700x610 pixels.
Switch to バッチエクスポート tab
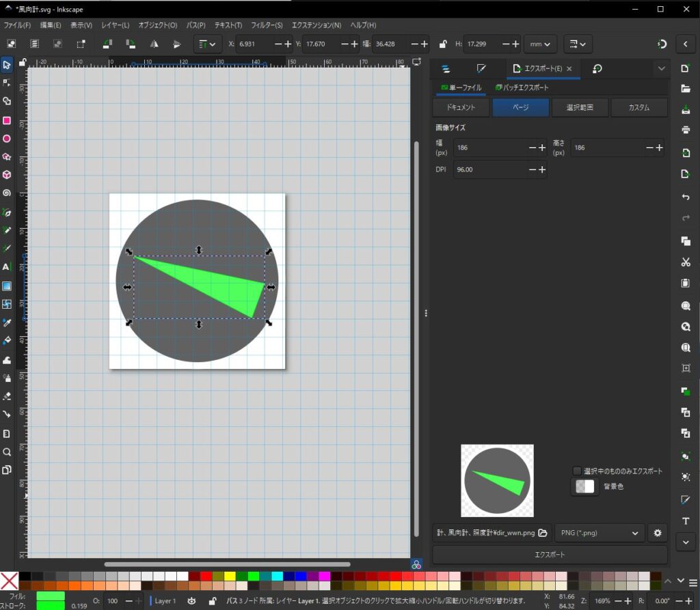point(522,87)
